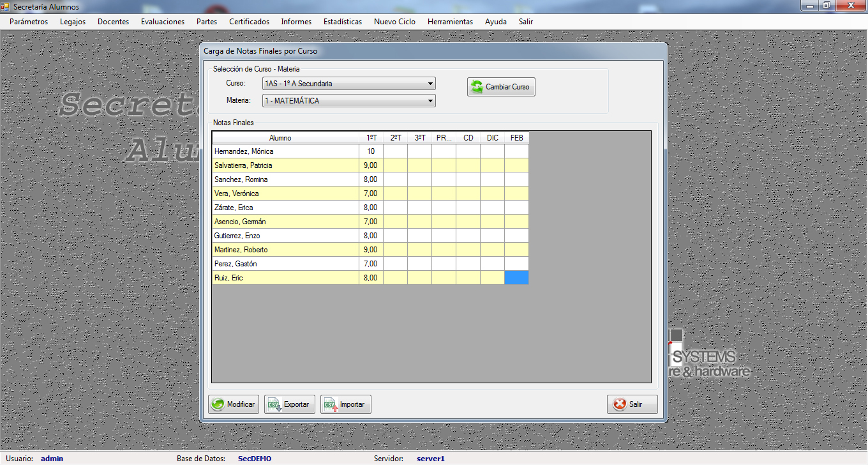The width and height of the screenshot is (868, 465).
Task: Click the Secretaría Alumnos title bar app icon
Action: 6,6
